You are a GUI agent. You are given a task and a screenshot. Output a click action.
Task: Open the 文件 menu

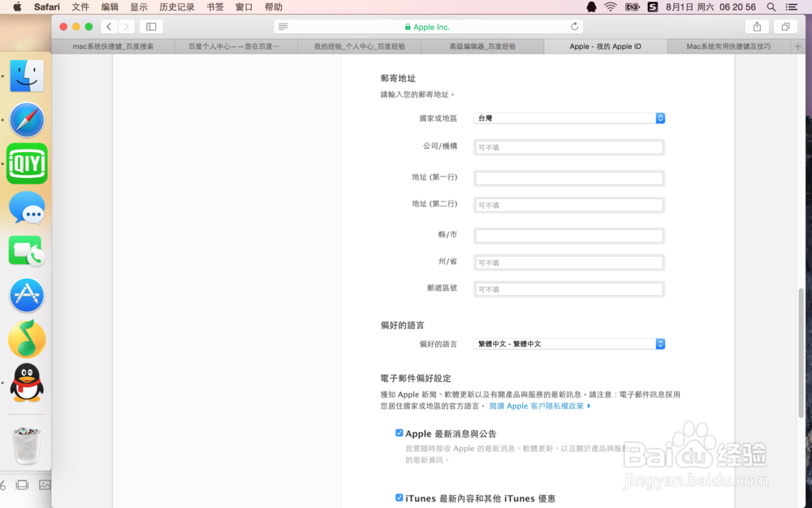80,7
